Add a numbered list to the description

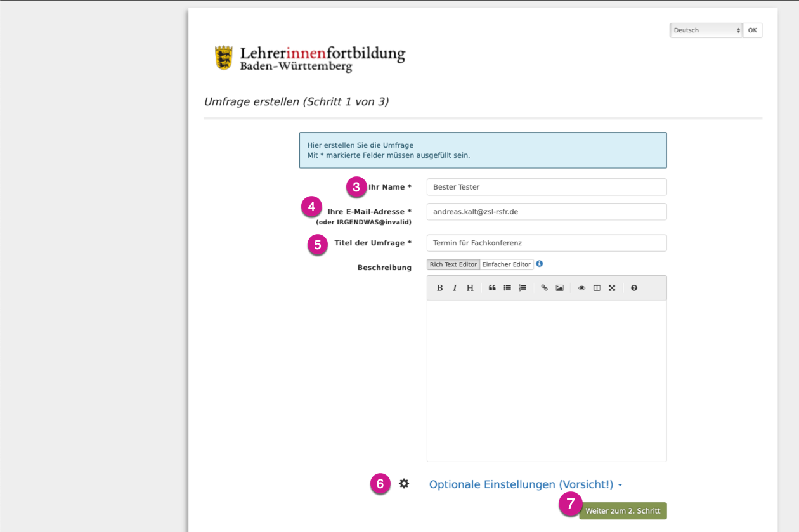point(523,288)
